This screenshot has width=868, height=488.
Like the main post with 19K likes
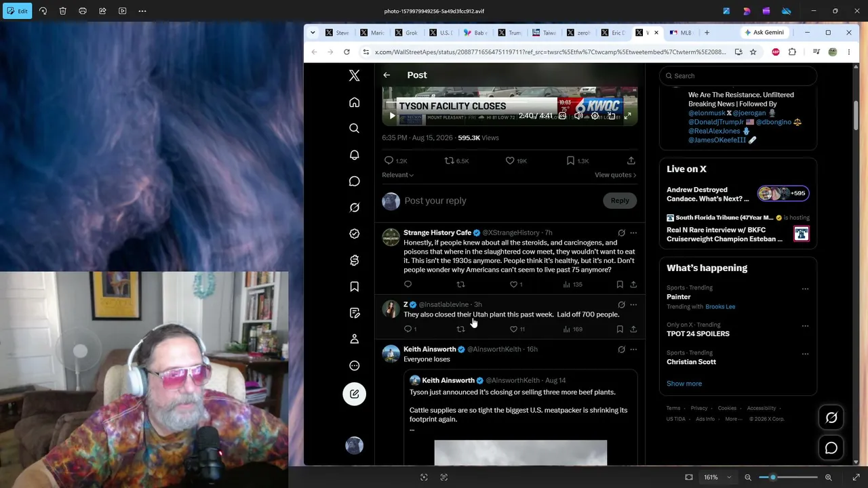click(x=516, y=161)
